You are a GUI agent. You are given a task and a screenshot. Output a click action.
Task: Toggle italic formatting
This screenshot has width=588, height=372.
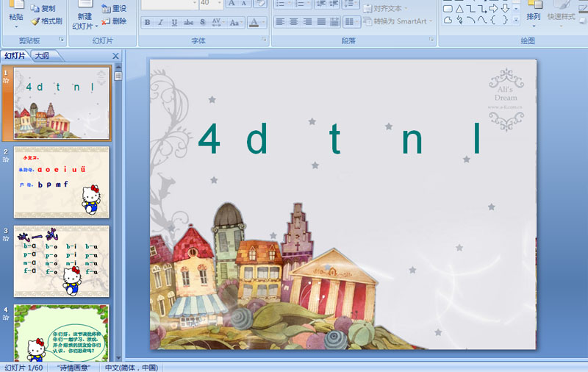pos(161,23)
